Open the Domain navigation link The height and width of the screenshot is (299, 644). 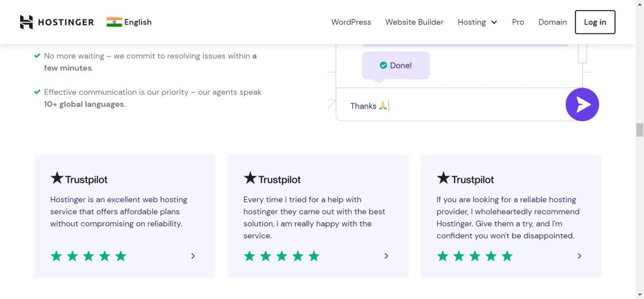tap(552, 22)
